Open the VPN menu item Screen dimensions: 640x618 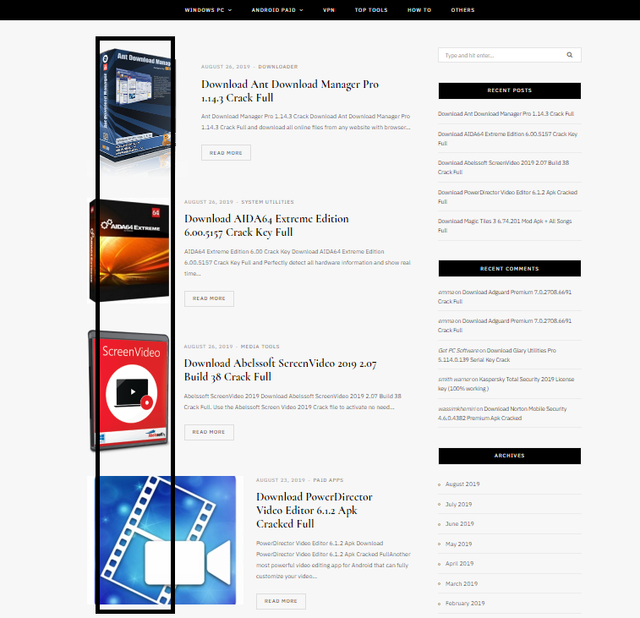click(329, 10)
